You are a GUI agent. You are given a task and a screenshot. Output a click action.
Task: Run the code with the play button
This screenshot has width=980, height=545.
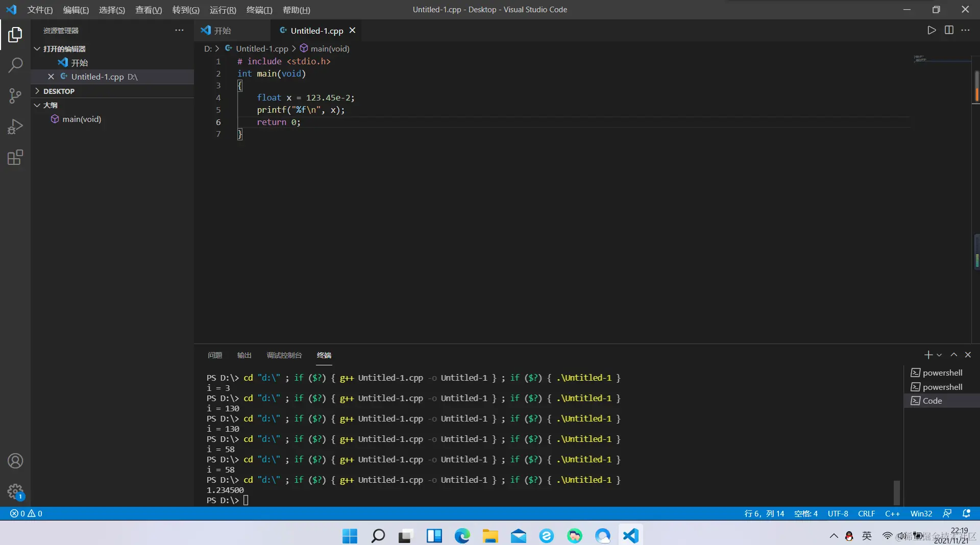tap(932, 30)
